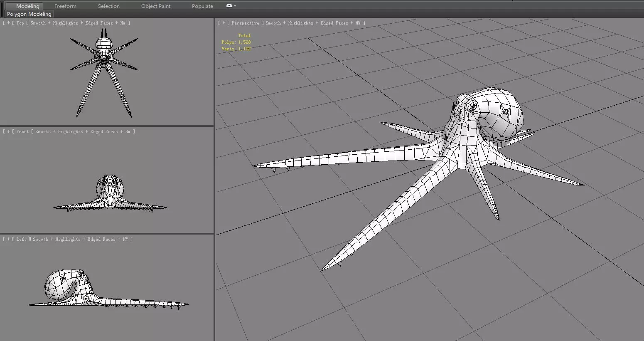
Task: Click the Top viewport view label
Action: point(20,23)
